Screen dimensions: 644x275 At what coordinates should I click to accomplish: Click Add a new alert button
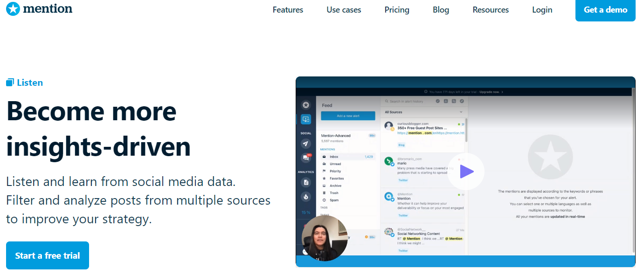(348, 116)
